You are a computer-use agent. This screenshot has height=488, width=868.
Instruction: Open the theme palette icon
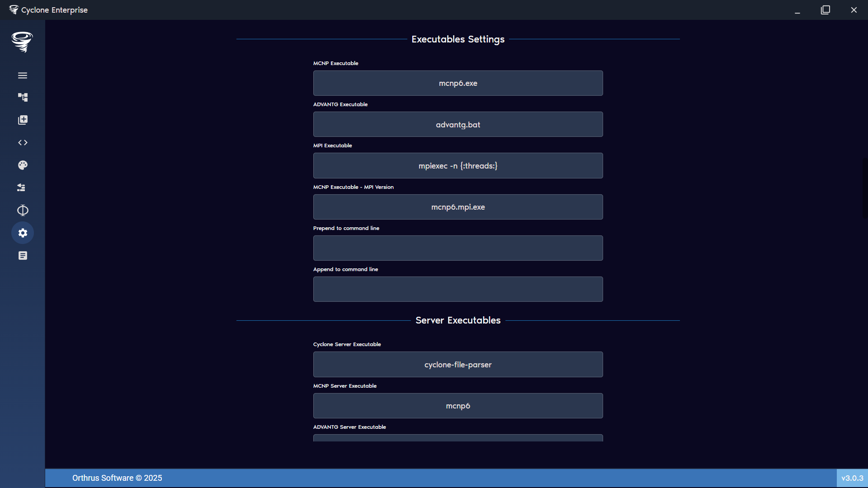[x=22, y=165]
